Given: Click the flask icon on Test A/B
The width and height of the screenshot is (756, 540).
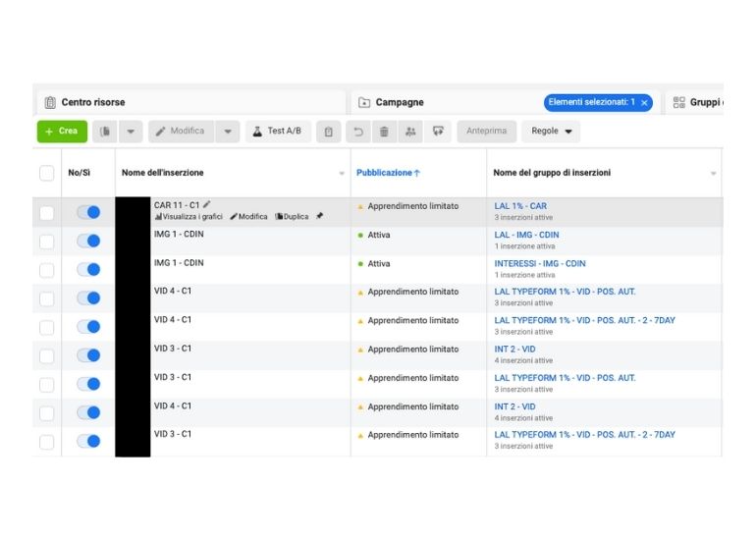Looking at the screenshot, I should 257,132.
